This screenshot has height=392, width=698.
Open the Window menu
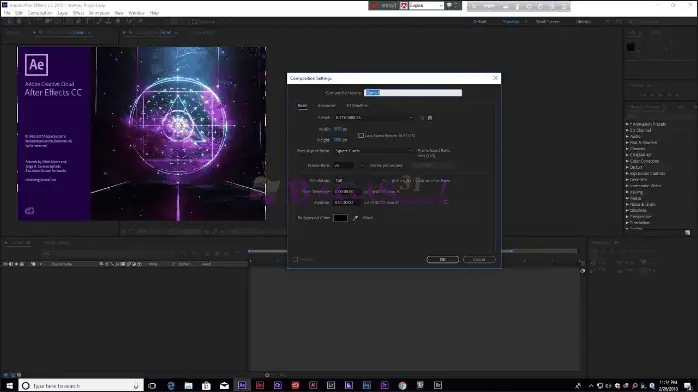point(136,13)
